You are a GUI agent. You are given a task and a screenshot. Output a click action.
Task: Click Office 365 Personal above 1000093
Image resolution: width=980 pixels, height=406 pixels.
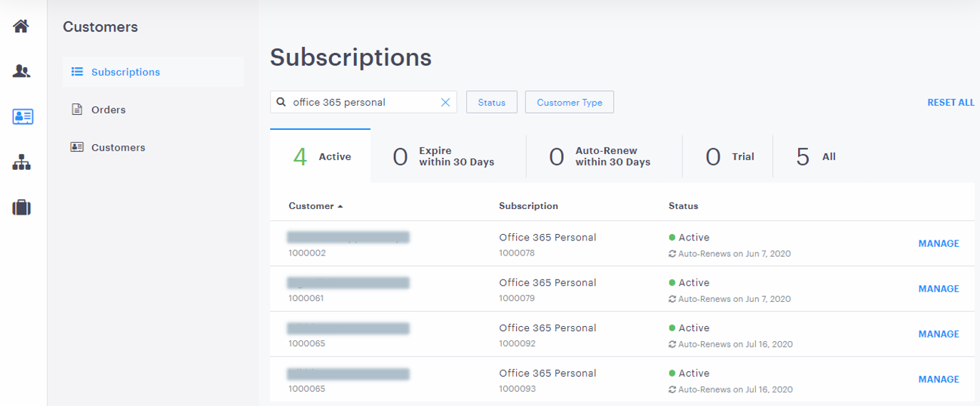[x=547, y=373]
